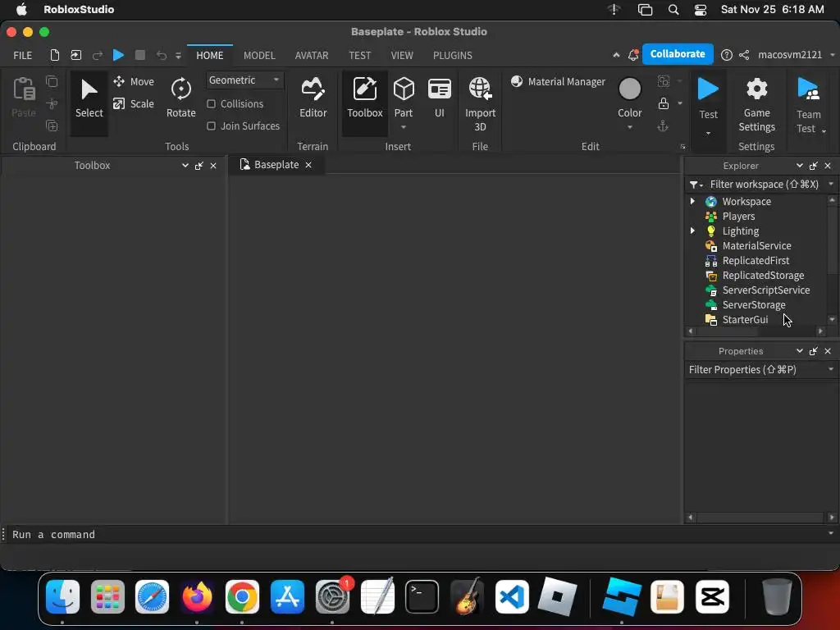Open the Toolbox panel chevron menu
This screenshot has width=840, height=630.
185,166
